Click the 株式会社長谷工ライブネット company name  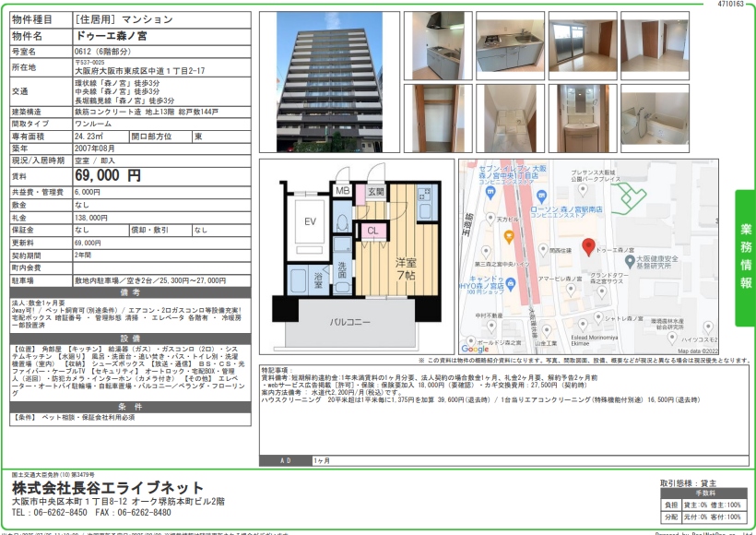click(x=108, y=487)
